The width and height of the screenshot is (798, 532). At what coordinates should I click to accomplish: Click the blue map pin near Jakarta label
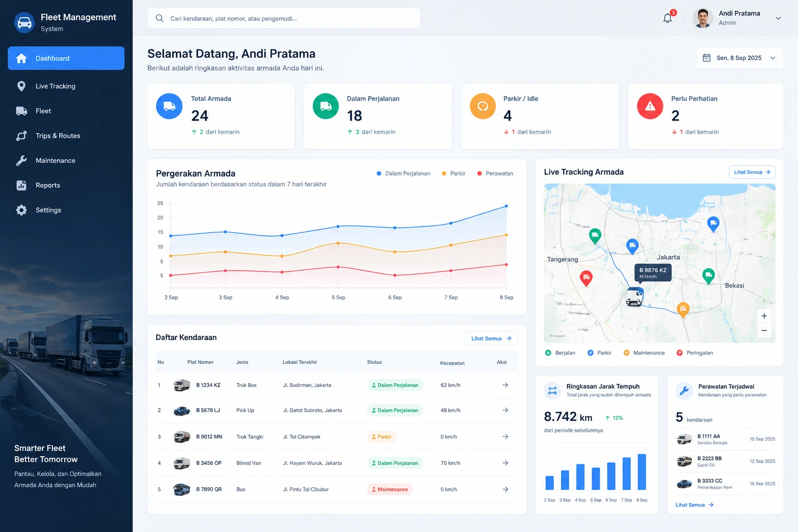coord(632,246)
